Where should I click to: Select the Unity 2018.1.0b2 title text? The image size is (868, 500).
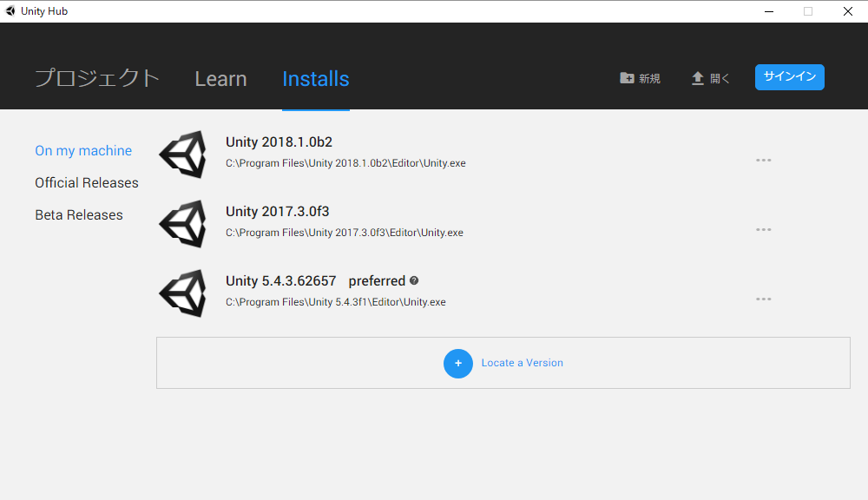pos(279,141)
